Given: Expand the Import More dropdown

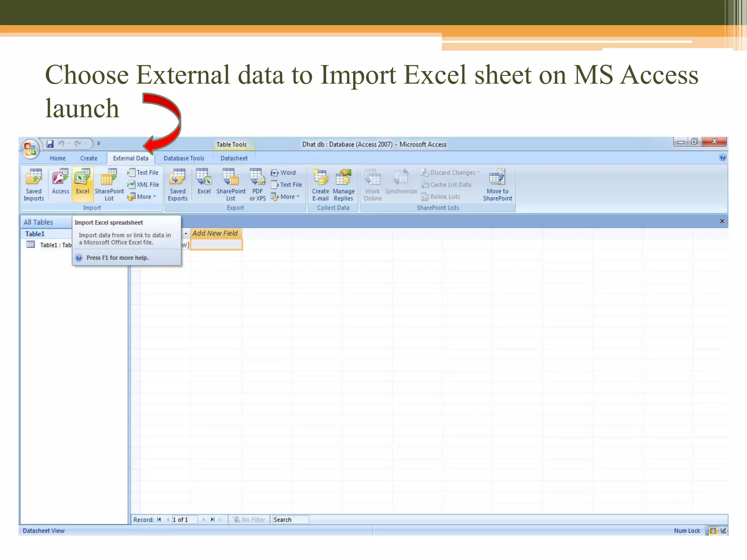Looking at the screenshot, I should (143, 197).
